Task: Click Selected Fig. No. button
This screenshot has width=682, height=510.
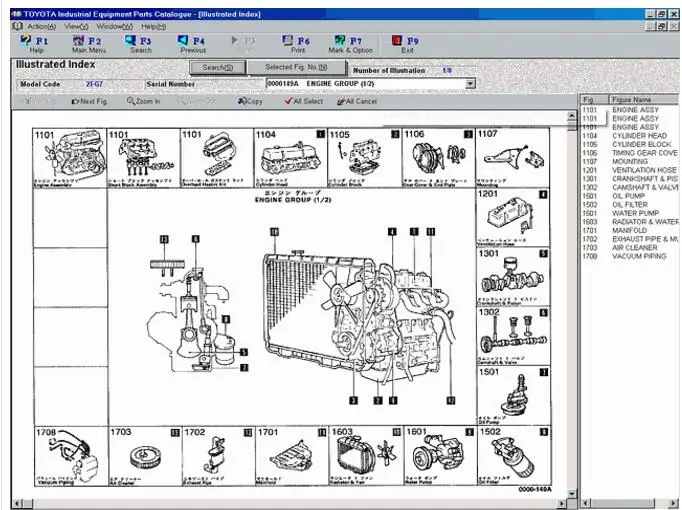Action: tap(296, 67)
